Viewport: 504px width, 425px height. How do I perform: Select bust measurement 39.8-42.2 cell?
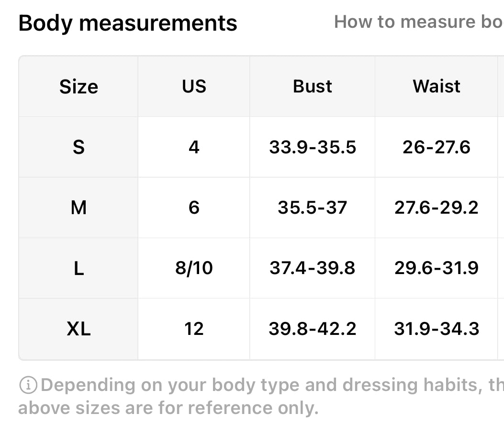click(x=313, y=329)
